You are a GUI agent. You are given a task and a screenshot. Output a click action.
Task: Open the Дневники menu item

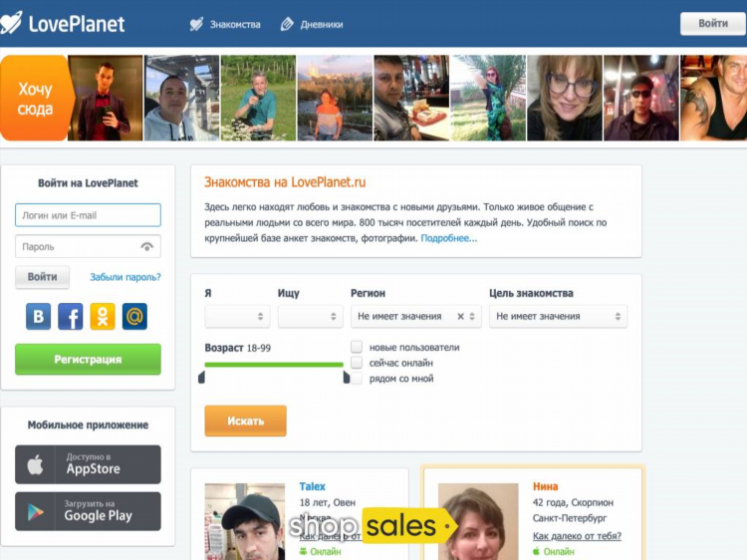coord(313,24)
